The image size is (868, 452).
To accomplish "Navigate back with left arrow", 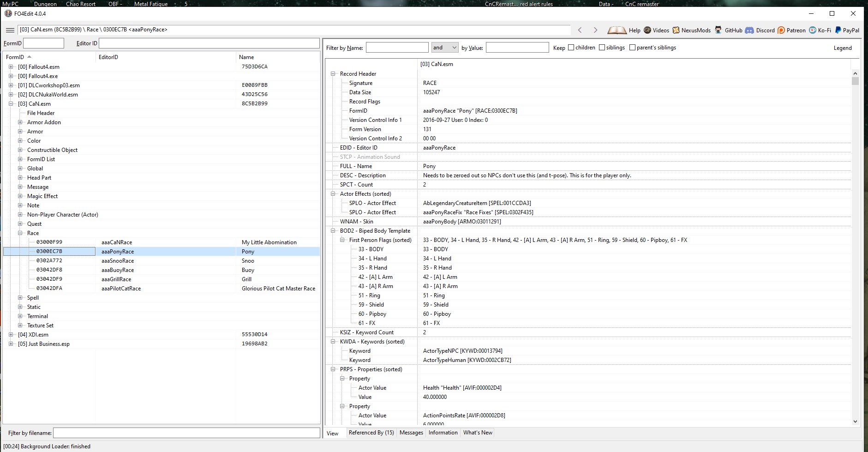I will (x=580, y=30).
